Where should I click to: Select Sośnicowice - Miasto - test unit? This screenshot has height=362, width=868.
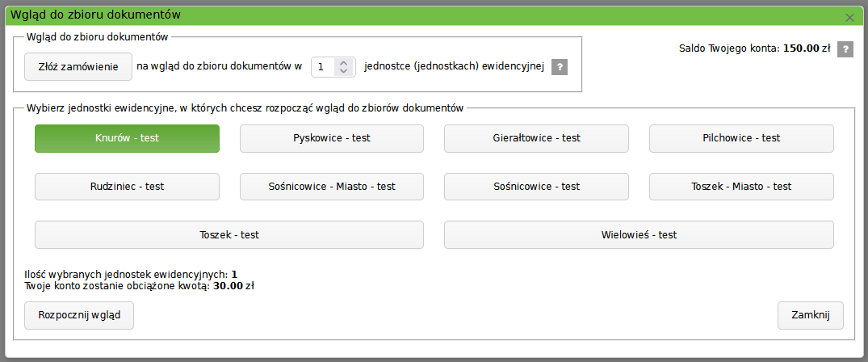[x=331, y=187]
